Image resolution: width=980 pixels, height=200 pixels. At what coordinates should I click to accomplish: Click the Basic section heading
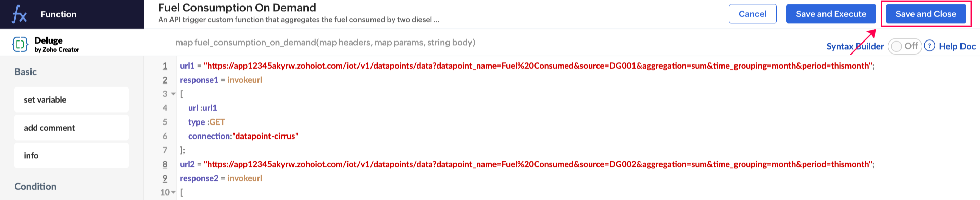click(25, 72)
